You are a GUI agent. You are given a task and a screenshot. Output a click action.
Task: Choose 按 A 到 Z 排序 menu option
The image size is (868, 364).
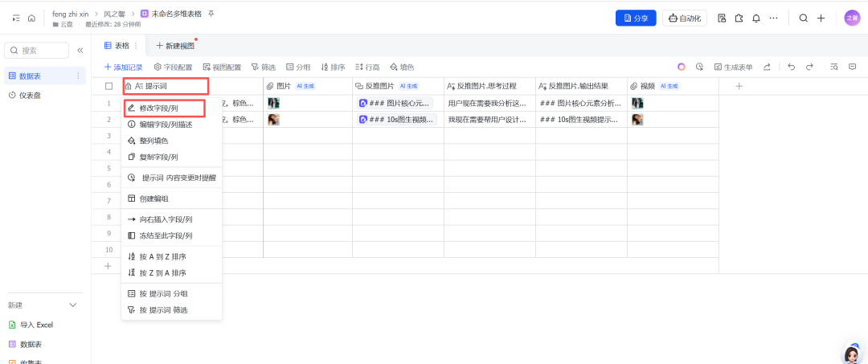(x=162, y=256)
